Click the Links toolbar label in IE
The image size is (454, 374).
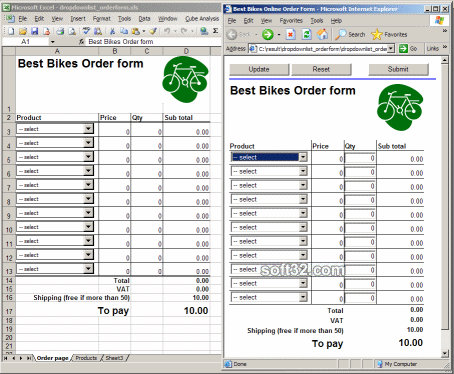(x=432, y=49)
